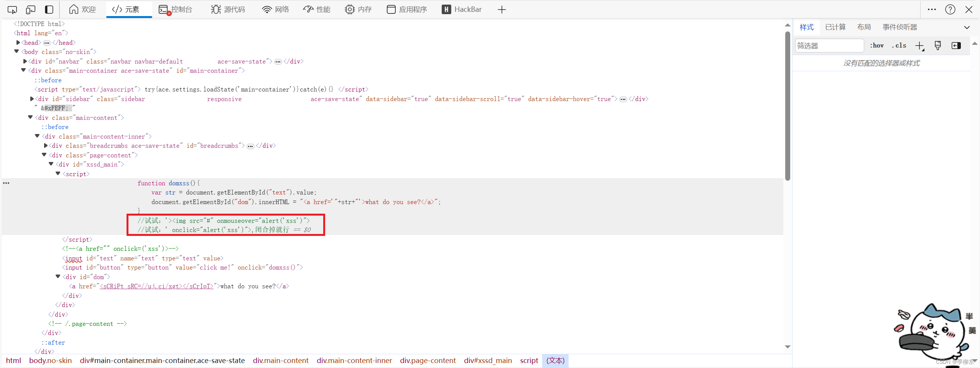980x368 pixels.
Task: Click the ellipsis badge inside head element
Action: (x=47, y=43)
